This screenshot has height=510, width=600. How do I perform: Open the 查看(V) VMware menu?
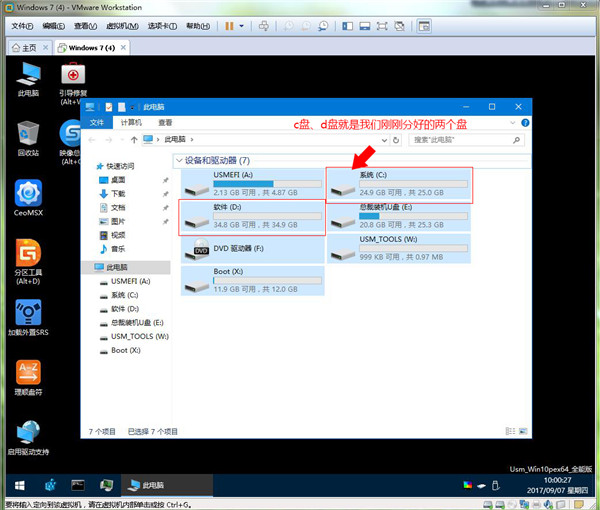point(85,26)
